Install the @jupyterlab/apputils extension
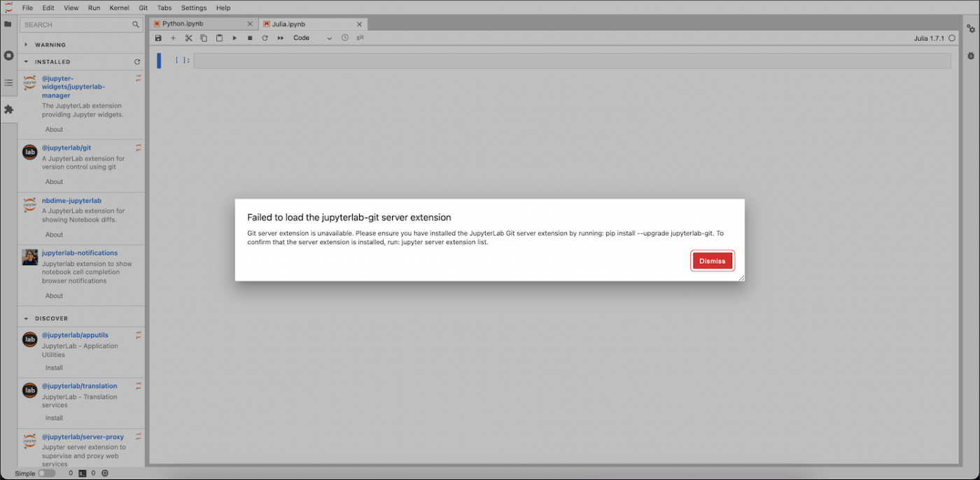The image size is (980, 480). click(x=54, y=368)
